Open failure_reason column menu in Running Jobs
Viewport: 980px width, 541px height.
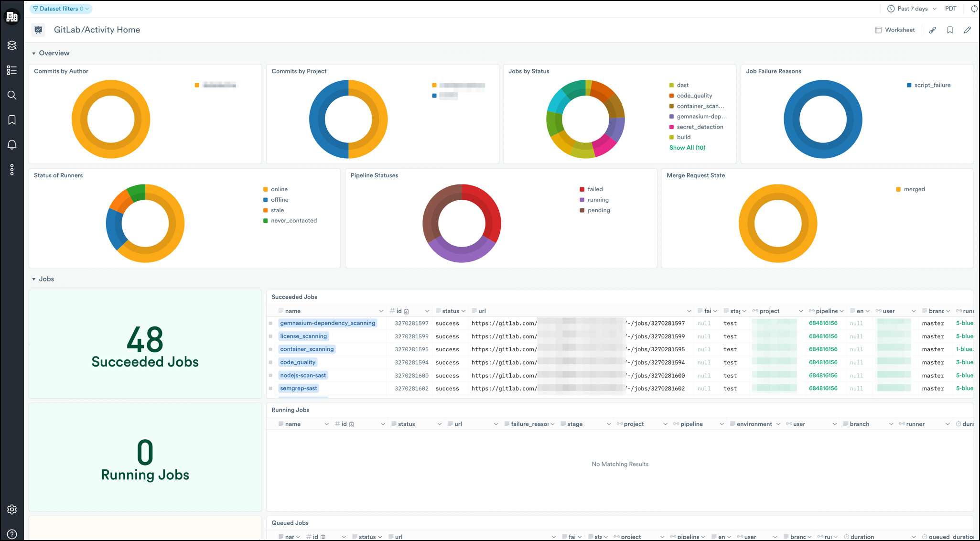pyautogui.click(x=552, y=424)
